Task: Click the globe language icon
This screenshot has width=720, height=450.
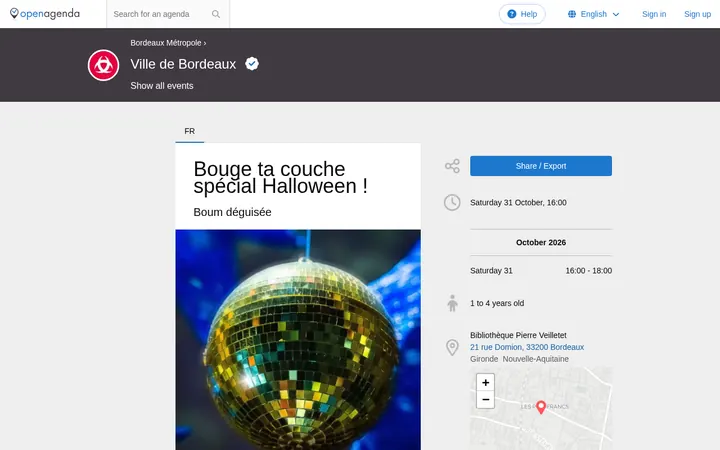Action: 572,14
